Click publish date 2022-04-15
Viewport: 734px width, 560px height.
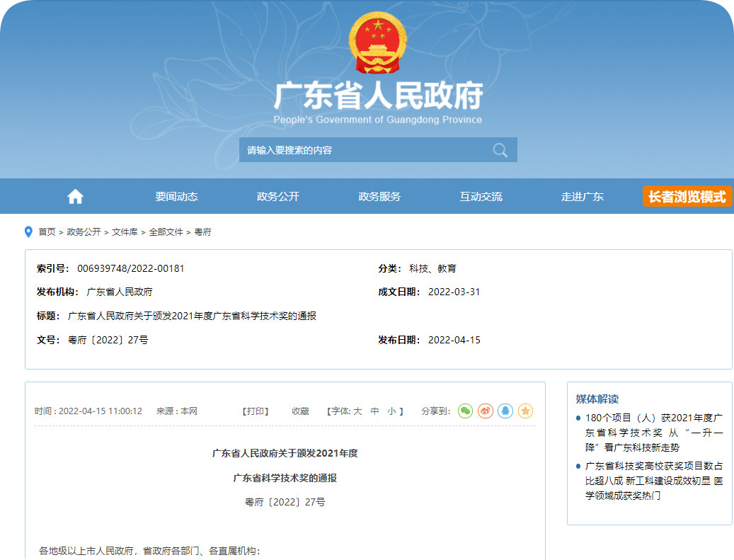pos(454,340)
